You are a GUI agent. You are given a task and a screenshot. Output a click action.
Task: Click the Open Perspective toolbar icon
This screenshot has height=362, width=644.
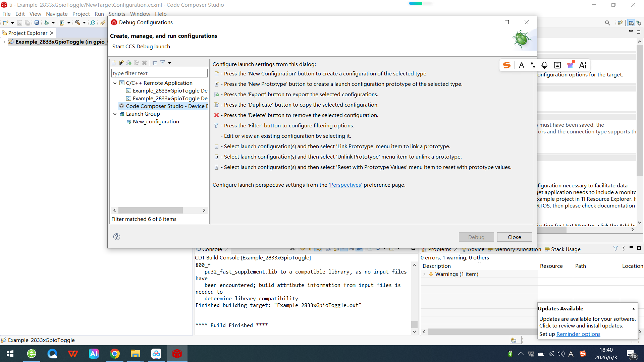[621, 23]
